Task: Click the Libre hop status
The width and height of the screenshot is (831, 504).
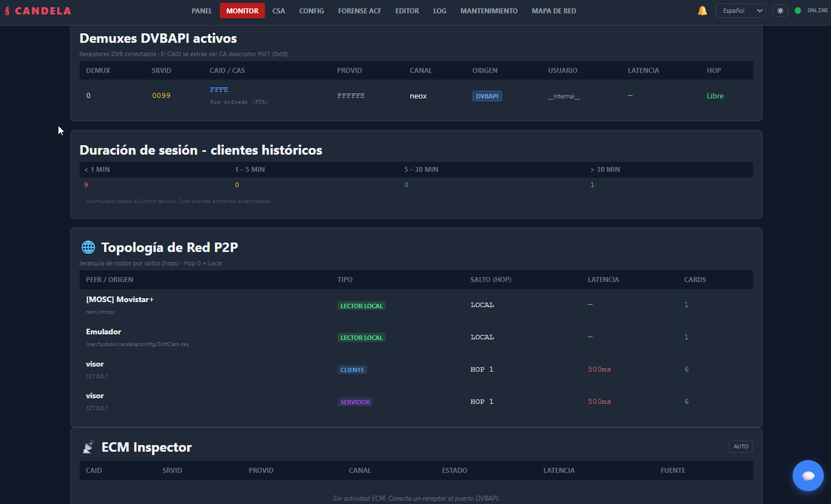Action: [x=715, y=96]
